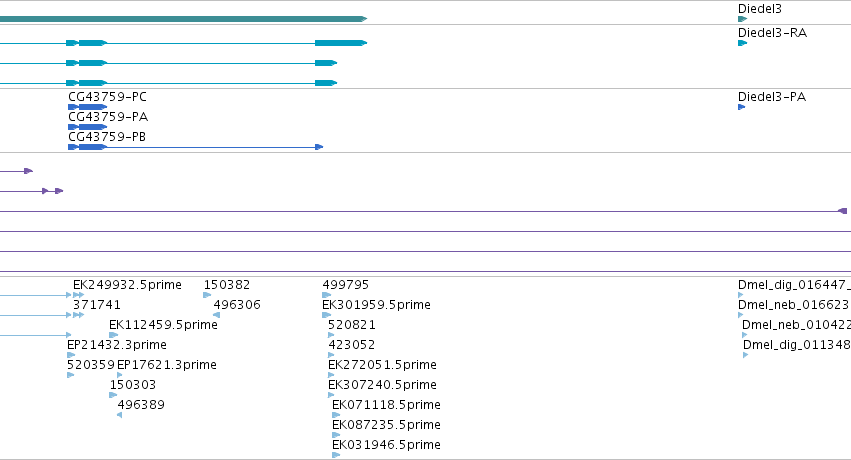Select the Diedel3 gene arrow glyph

742,19
